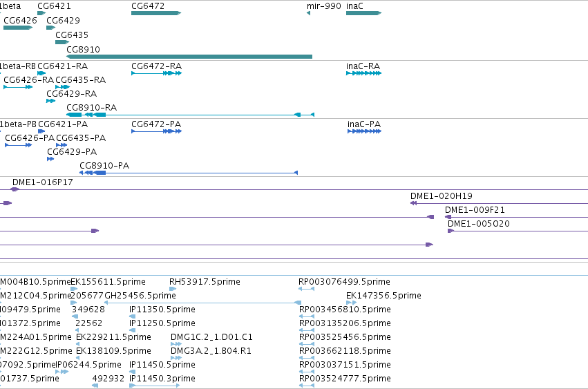Click the IP06244.5prime EST label

coord(89,365)
